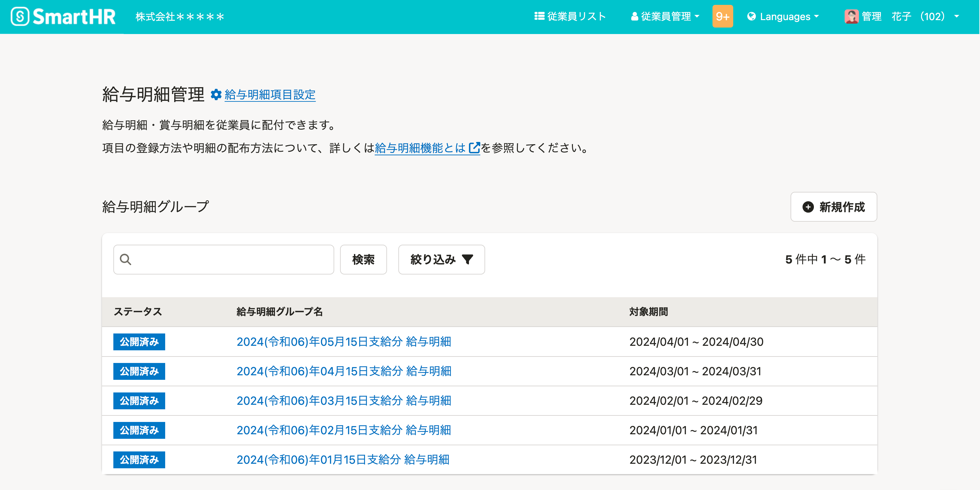The image size is (980, 490).
Task: Click the SmartHR logo icon
Action: tap(20, 17)
